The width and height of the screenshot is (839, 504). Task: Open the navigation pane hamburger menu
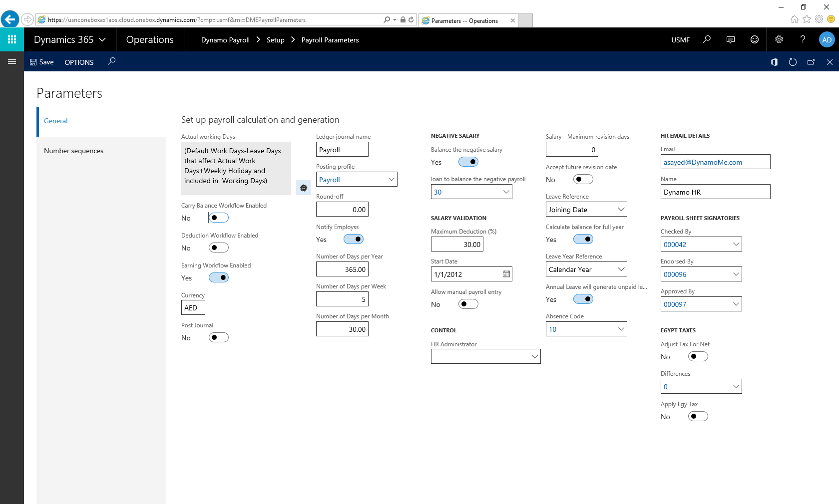pos(12,62)
